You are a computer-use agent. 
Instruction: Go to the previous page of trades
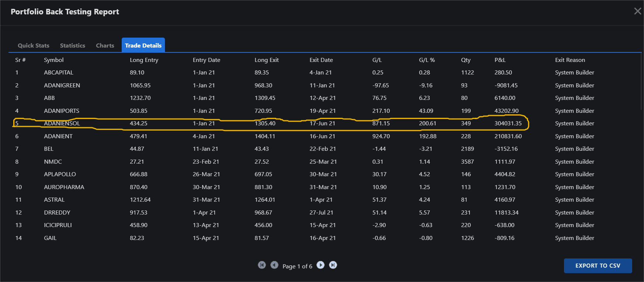[x=274, y=265]
